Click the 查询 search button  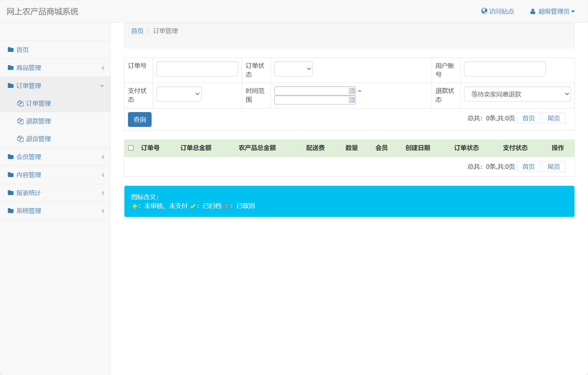pyautogui.click(x=139, y=119)
